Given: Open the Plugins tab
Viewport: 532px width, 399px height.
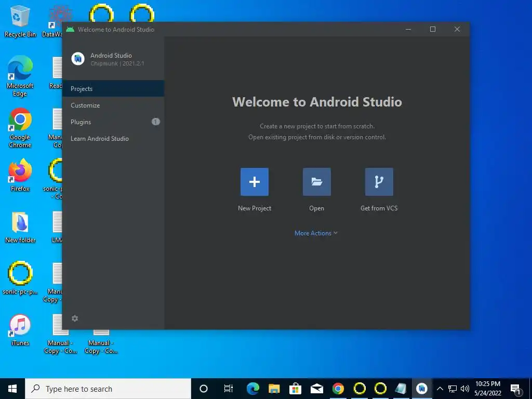Looking at the screenshot, I should (113, 122).
